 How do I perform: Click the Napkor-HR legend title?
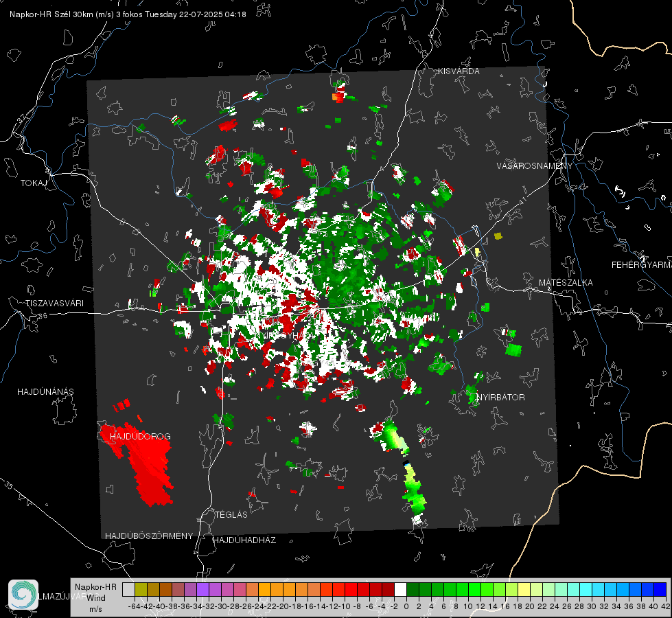click(x=95, y=587)
